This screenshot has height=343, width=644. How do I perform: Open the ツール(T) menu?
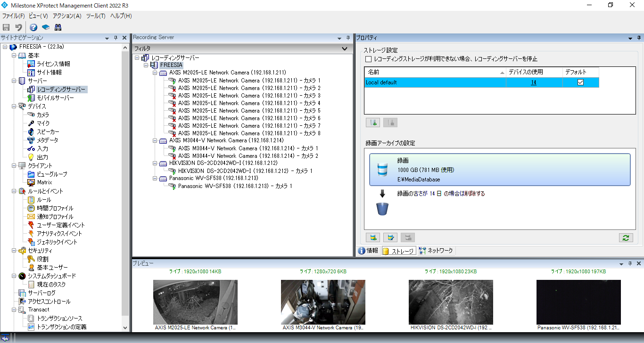tap(96, 16)
